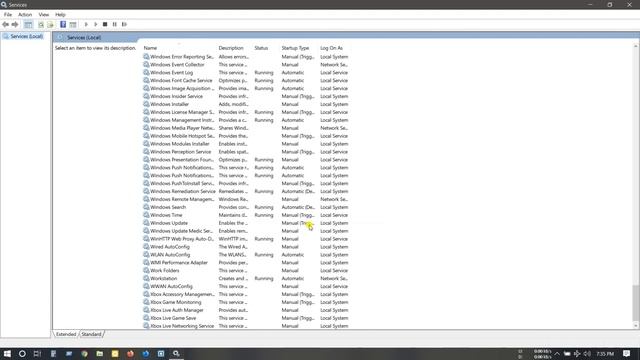Select the Windows Installer service

pos(246,104)
